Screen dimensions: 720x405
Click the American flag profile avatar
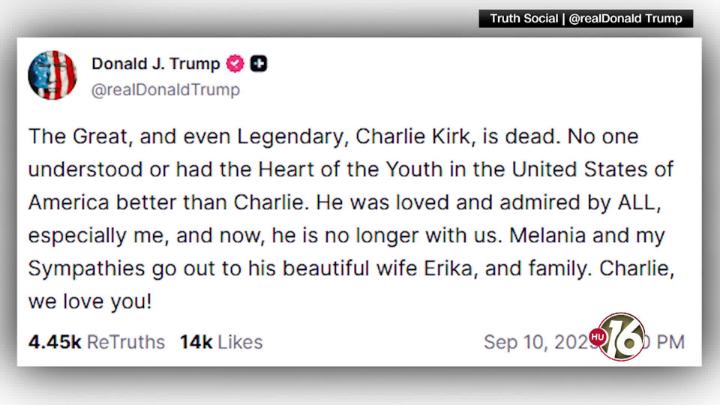pyautogui.click(x=52, y=75)
